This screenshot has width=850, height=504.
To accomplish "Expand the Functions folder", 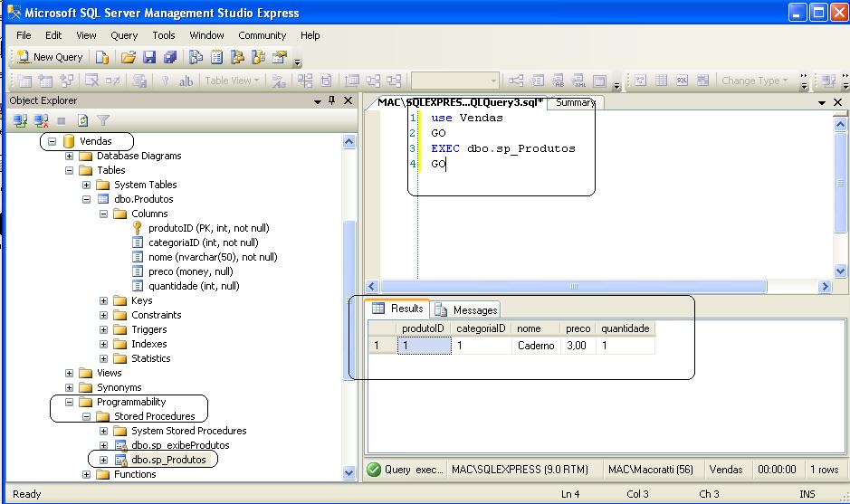I will (87, 475).
